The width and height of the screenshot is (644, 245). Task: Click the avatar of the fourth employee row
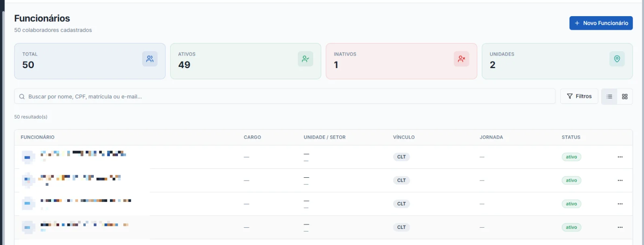tap(28, 227)
